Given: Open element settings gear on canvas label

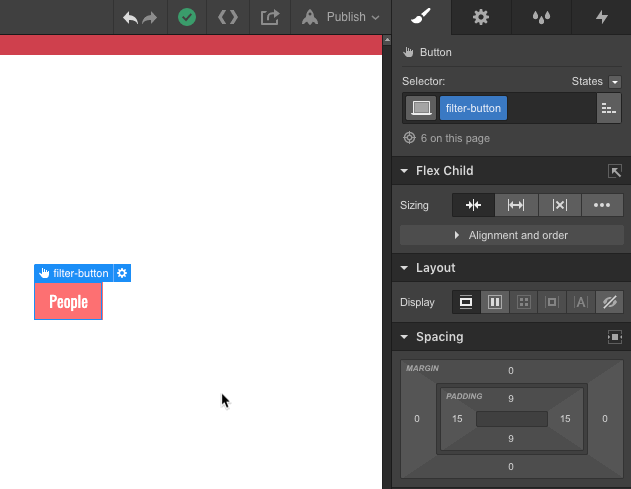Looking at the screenshot, I should pyautogui.click(x=122, y=273).
